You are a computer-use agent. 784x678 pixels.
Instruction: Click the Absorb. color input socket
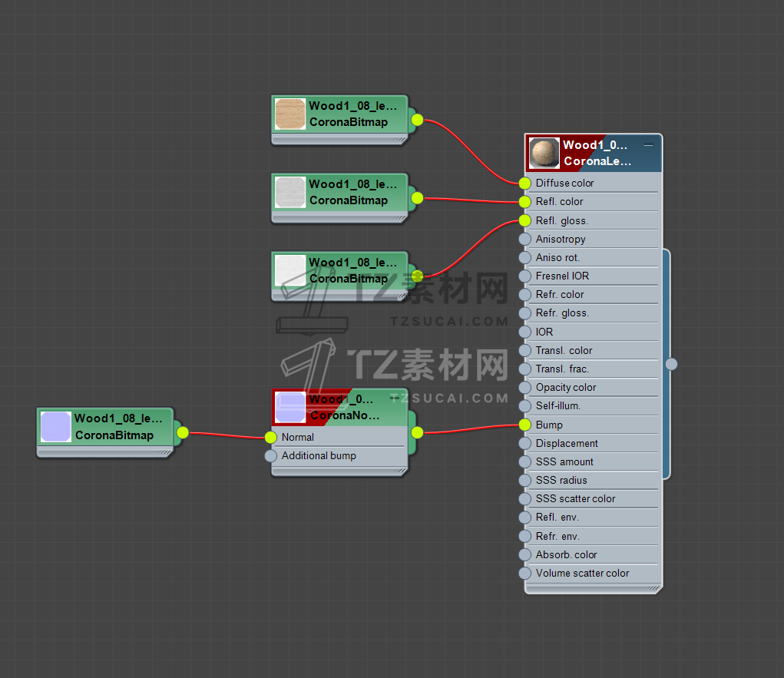524,555
